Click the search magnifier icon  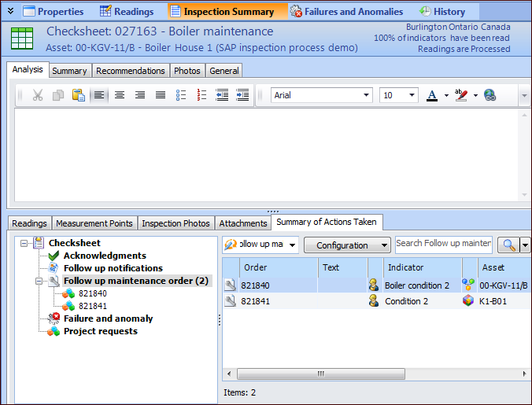[x=508, y=245]
